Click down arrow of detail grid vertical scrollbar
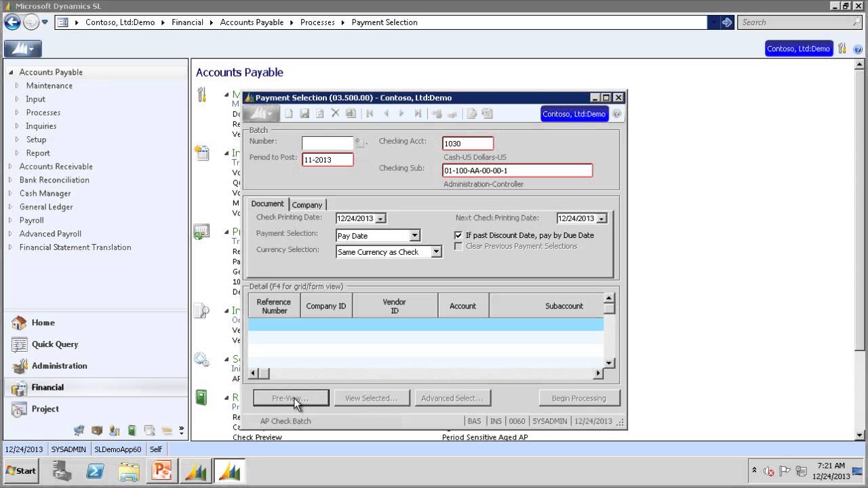 609,363
